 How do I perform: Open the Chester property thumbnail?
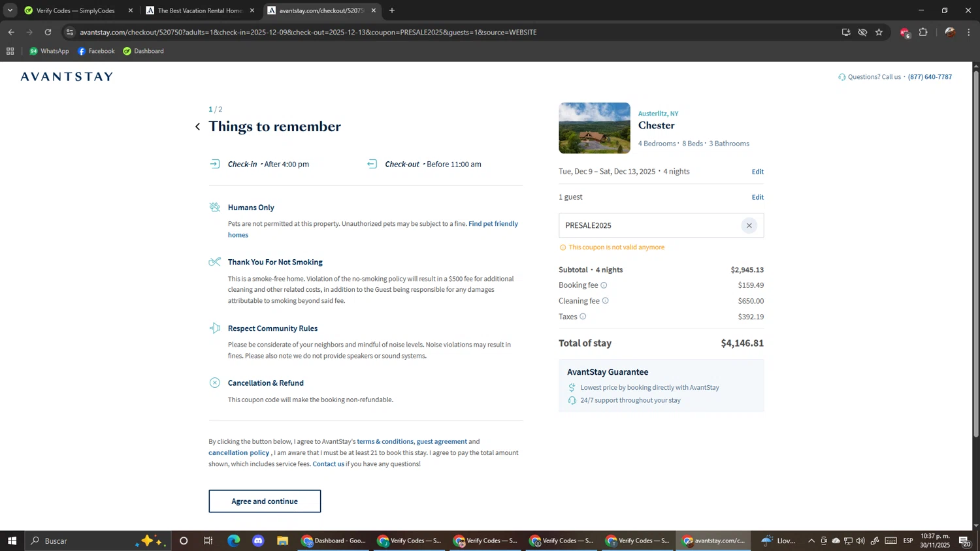(x=595, y=128)
